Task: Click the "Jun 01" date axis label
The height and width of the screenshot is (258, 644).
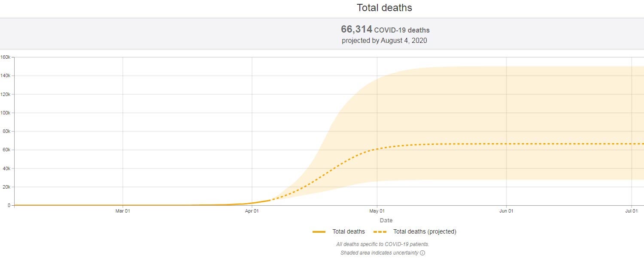Action: point(506,211)
